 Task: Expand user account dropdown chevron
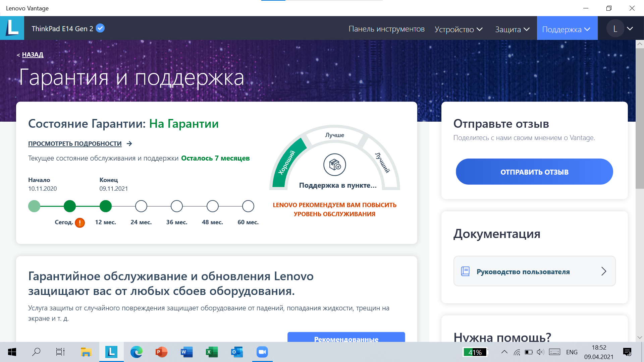pos(630,28)
